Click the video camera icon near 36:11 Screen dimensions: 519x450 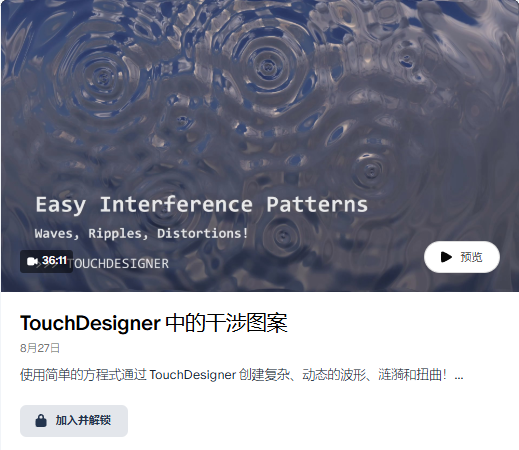(32, 261)
